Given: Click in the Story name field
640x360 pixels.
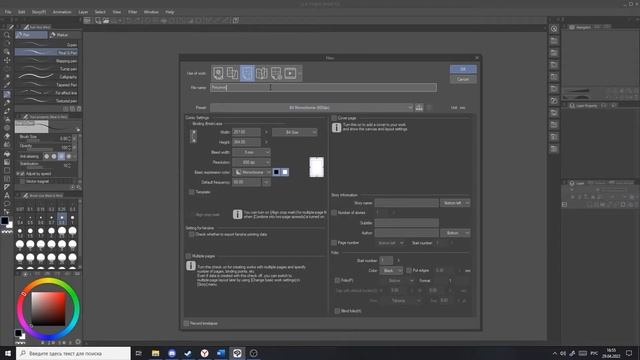Looking at the screenshot, I should tap(407, 203).
